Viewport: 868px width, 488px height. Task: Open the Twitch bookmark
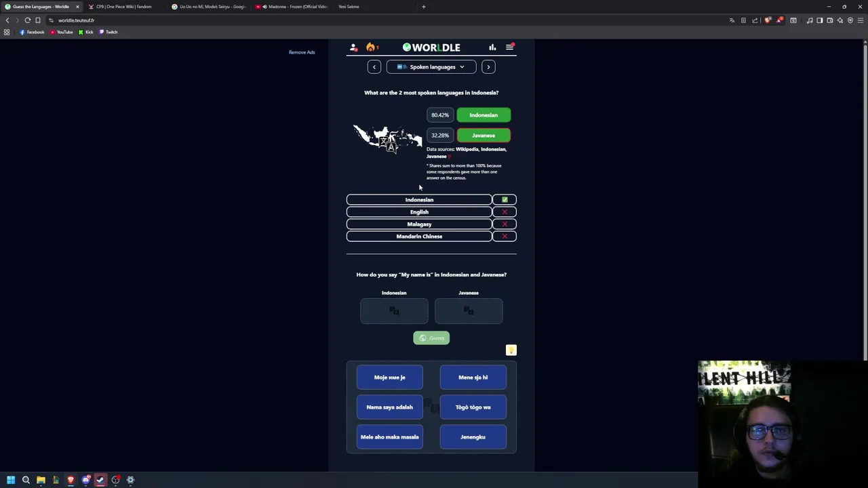click(108, 32)
